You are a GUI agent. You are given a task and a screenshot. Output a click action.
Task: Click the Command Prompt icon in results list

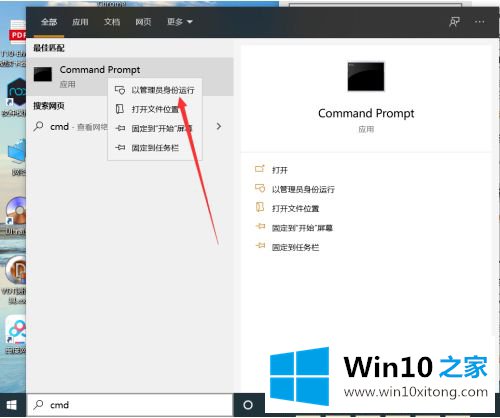click(x=43, y=74)
